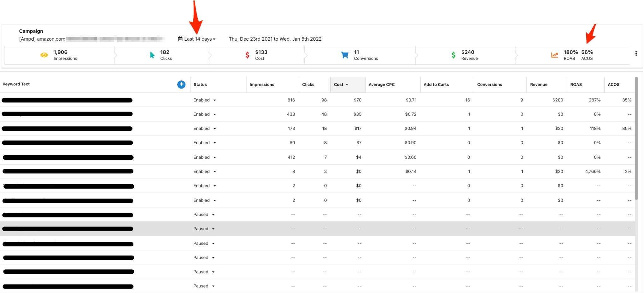Open Status dropdown for the 60 impressions row
Image resolution: width=644 pixels, height=293 pixels.
tap(205, 143)
